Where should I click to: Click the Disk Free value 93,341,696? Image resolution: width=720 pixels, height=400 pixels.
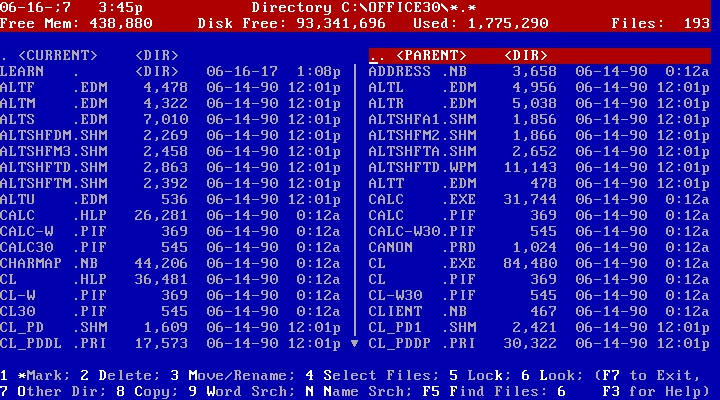(341, 23)
